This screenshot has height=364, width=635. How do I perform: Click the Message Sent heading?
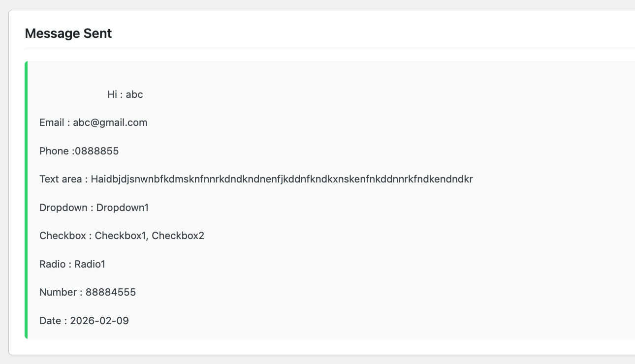tap(68, 33)
